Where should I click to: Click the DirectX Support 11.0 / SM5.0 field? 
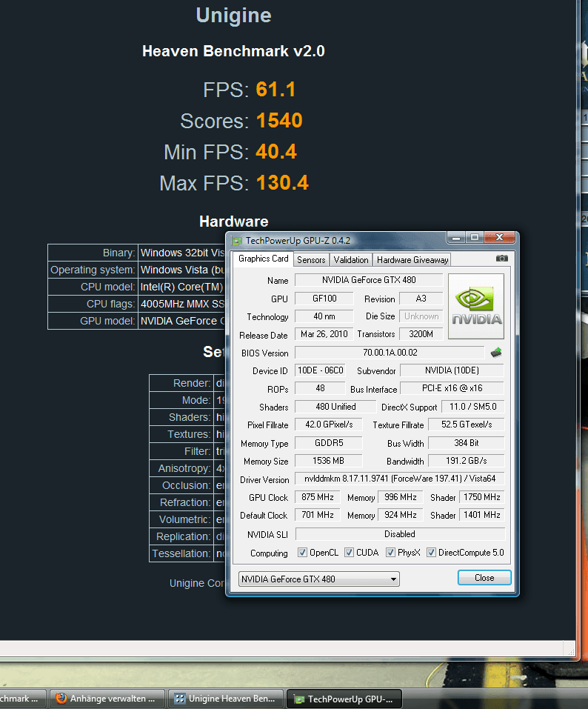[x=472, y=407]
